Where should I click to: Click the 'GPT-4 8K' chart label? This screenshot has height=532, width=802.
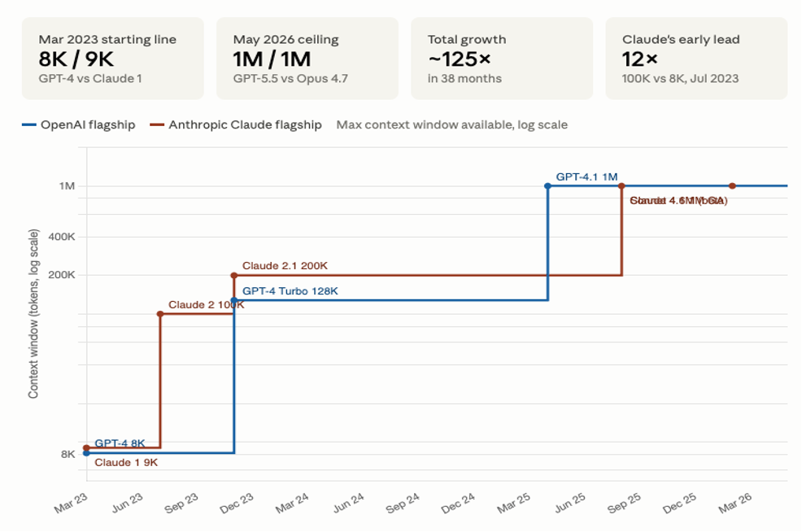[x=120, y=443]
